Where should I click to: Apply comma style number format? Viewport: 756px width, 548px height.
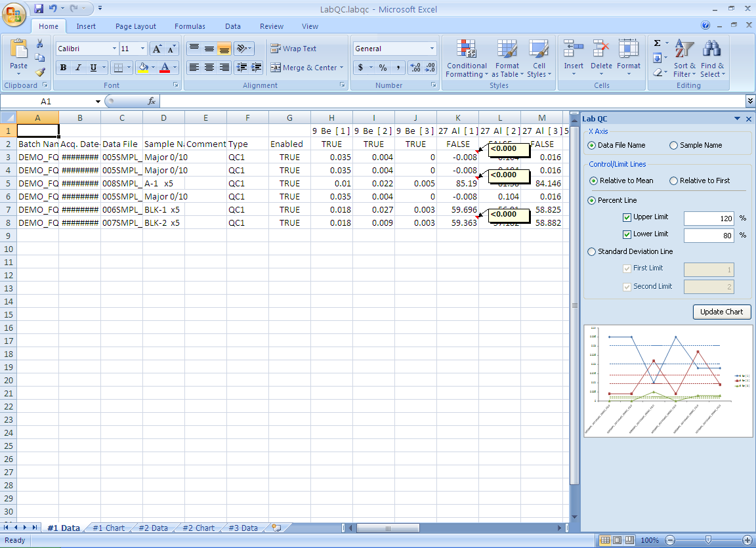tap(398, 68)
